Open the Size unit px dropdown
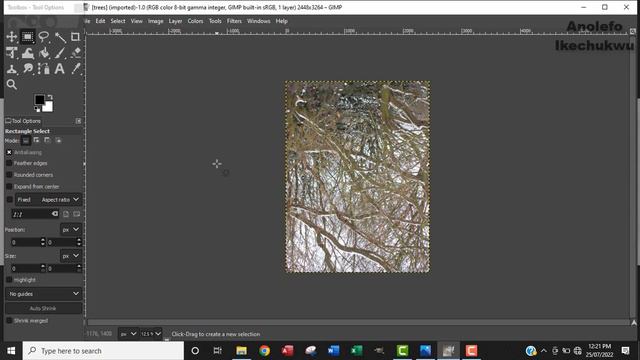The image size is (640, 360). point(71,256)
